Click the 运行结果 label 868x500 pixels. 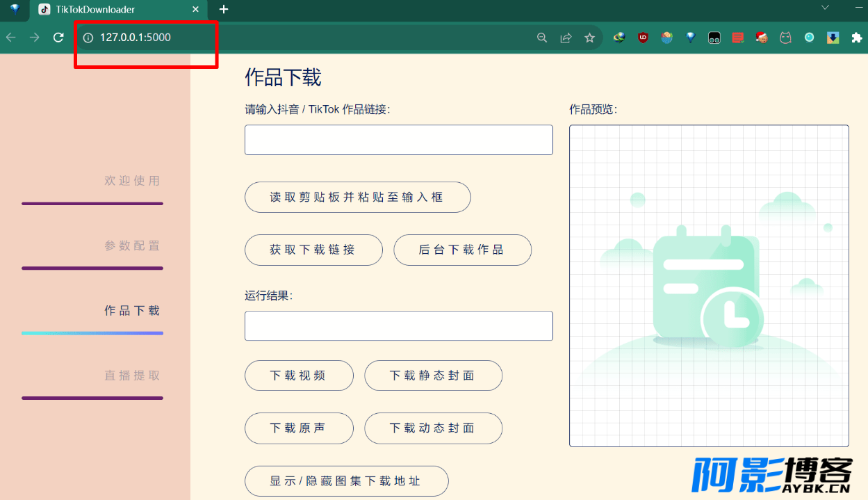(x=269, y=296)
